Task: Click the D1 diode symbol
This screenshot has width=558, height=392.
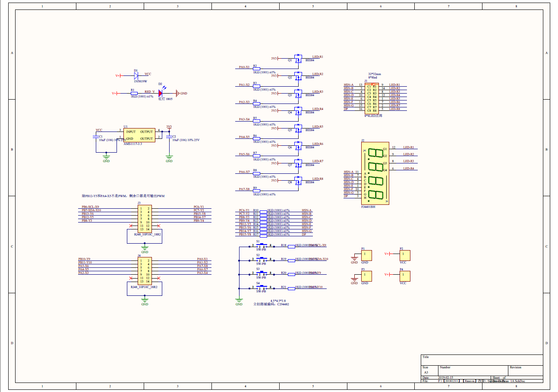Action: pyautogui.click(x=136, y=75)
